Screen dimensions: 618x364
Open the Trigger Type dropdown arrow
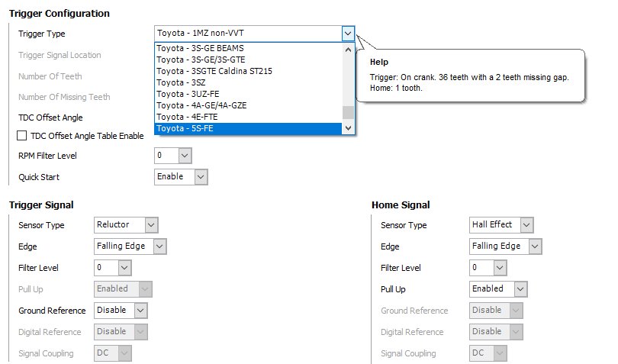click(x=348, y=34)
